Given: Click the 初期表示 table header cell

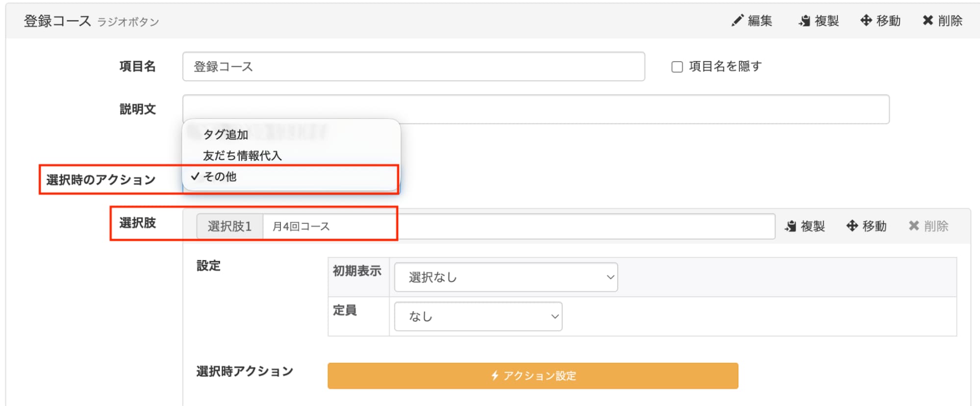Looking at the screenshot, I should point(358,277).
